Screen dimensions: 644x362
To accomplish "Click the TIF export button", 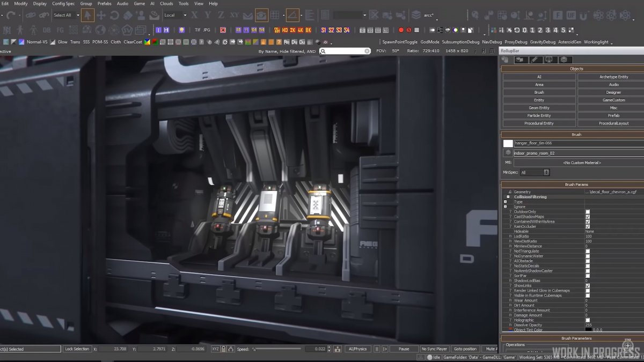I will pyautogui.click(x=197, y=30).
